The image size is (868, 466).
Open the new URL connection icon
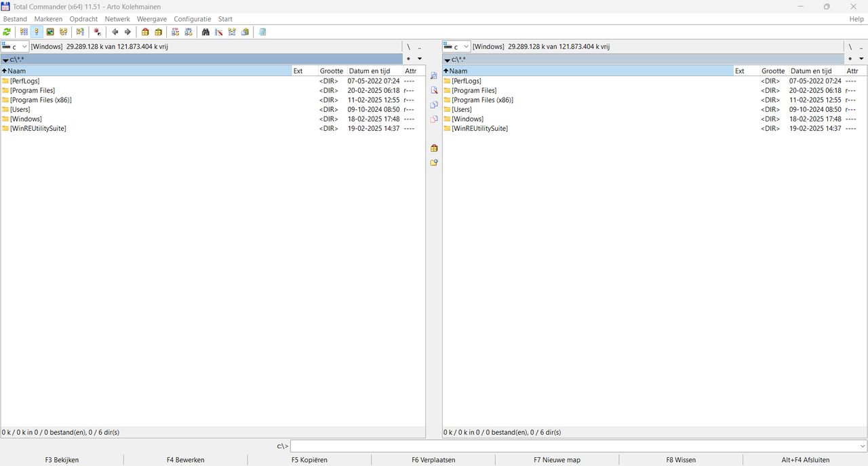coord(189,32)
